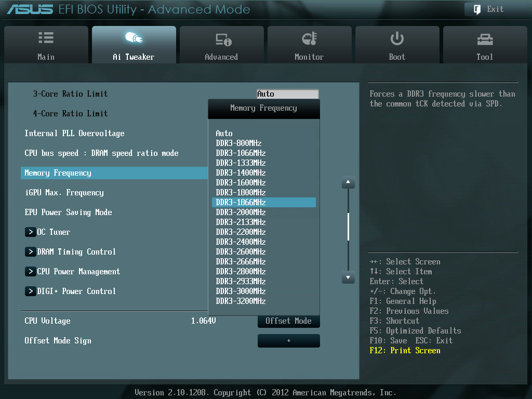
Task: Select the Offset Mode Sign setting
Action: 58,341
